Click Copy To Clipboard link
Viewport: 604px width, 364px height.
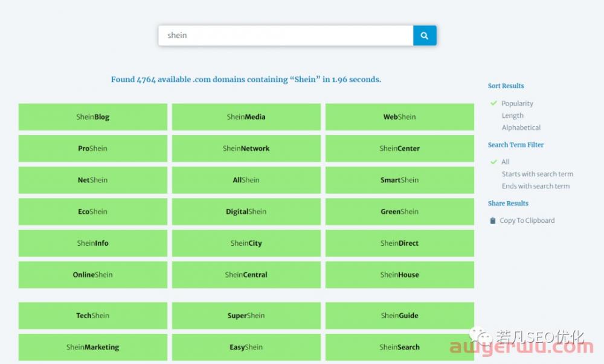527,220
